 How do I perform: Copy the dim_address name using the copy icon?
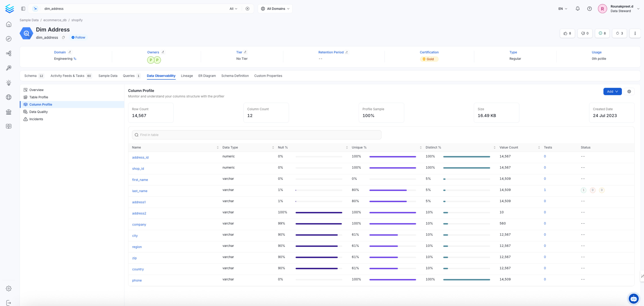[63, 37]
